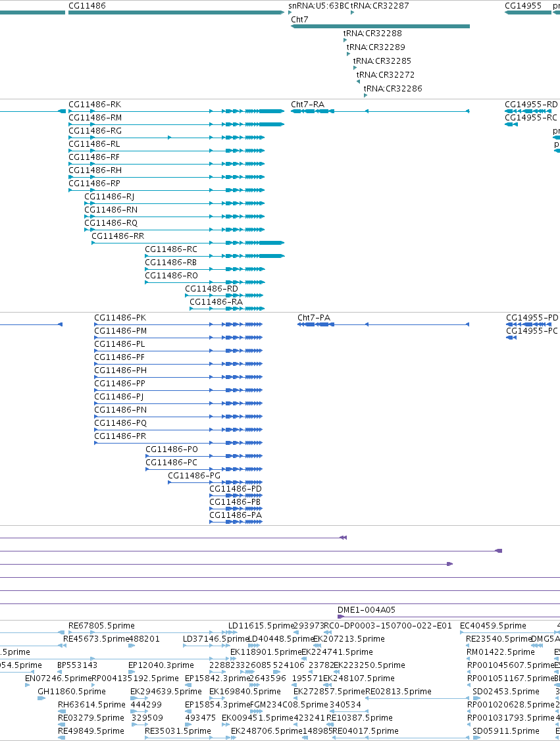560x741 pixels.
Task: Select CG11486-RB transcript
Action: click(170, 263)
